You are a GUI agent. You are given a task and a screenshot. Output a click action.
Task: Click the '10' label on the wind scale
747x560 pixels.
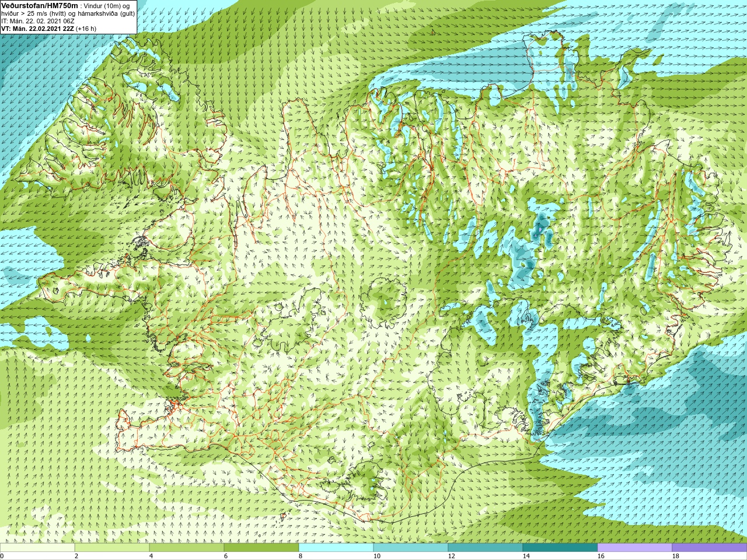pyautogui.click(x=377, y=556)
